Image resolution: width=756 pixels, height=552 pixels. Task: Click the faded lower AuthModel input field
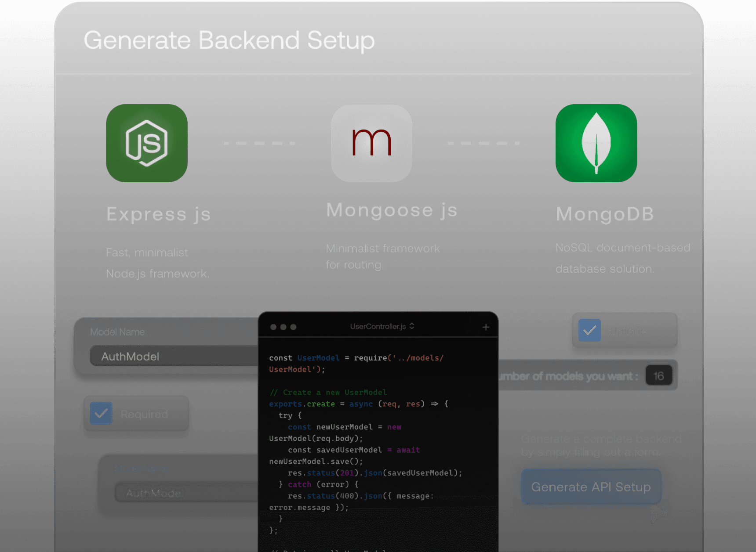(x=187, y=493)
